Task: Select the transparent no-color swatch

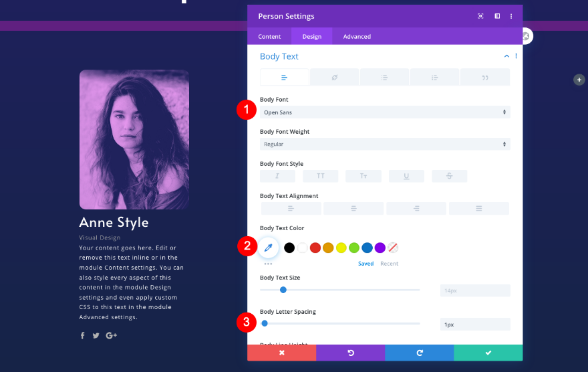Action: [393, 248]
